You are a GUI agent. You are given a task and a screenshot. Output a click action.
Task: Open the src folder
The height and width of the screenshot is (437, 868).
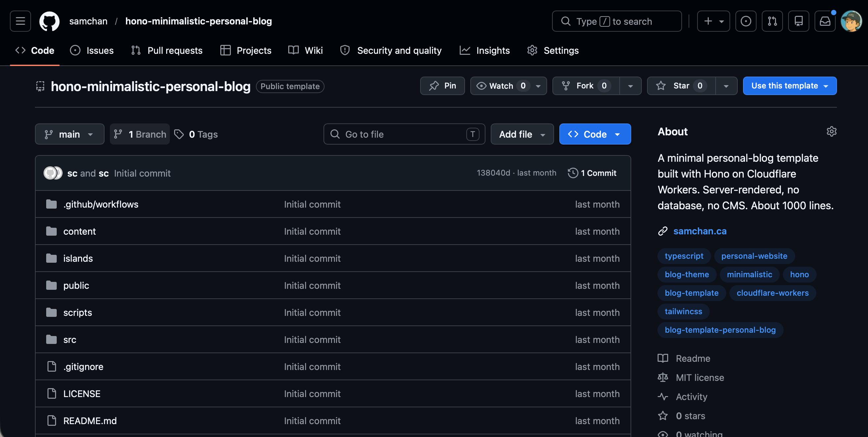pyautogui.click(x=70, y=340)
